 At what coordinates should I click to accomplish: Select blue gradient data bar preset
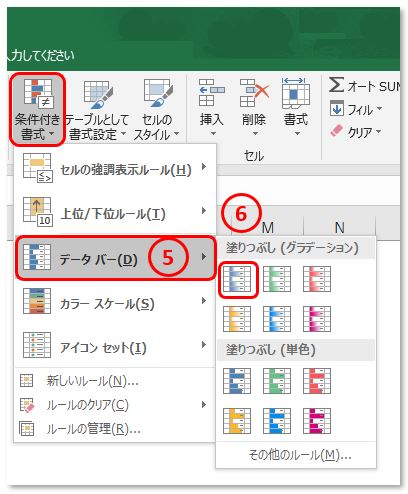click(237, 279)
